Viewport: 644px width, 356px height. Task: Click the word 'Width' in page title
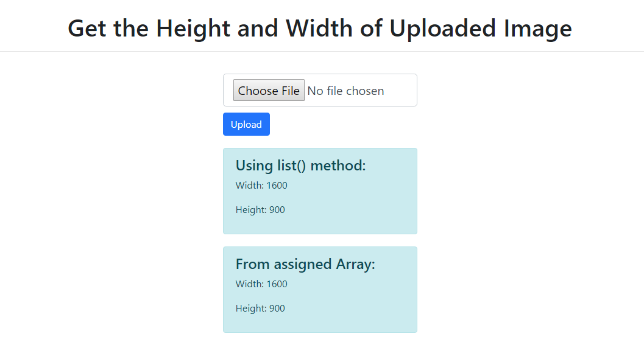tap(319, 29)
